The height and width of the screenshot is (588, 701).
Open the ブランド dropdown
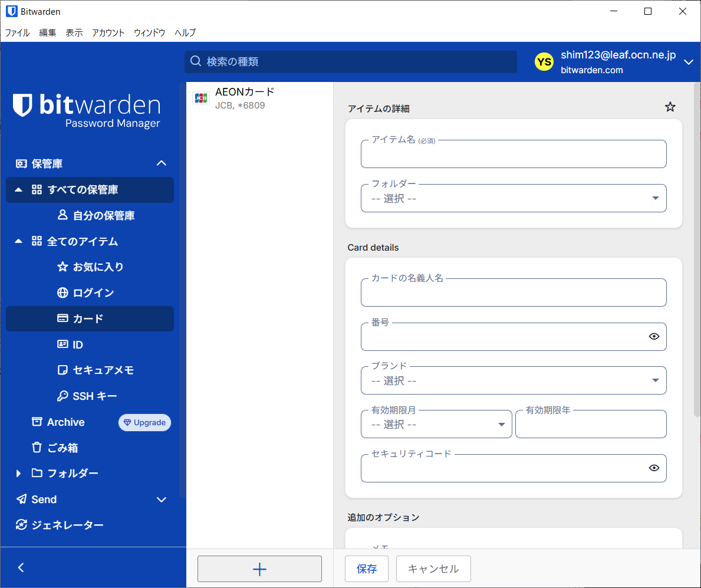tap(513, 381)
